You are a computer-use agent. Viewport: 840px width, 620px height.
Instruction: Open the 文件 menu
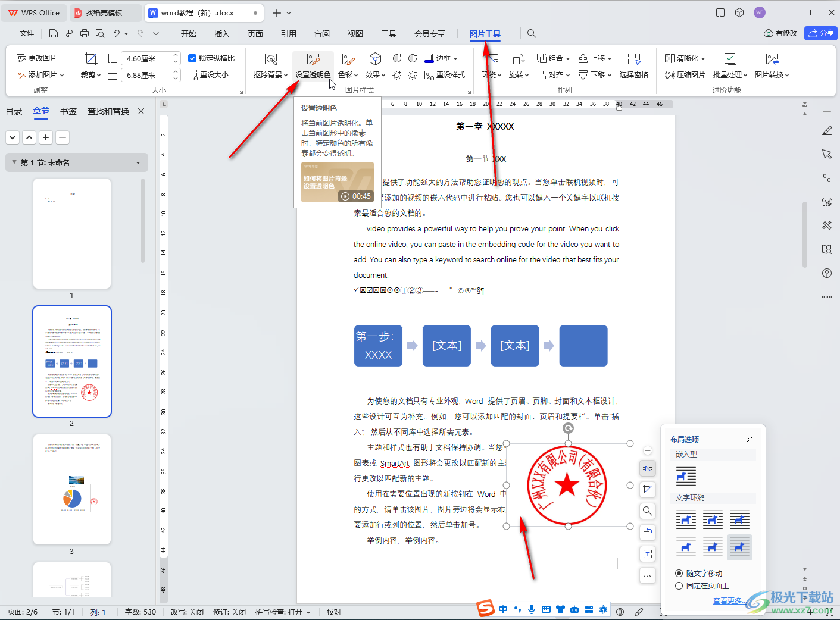point(22,33)
